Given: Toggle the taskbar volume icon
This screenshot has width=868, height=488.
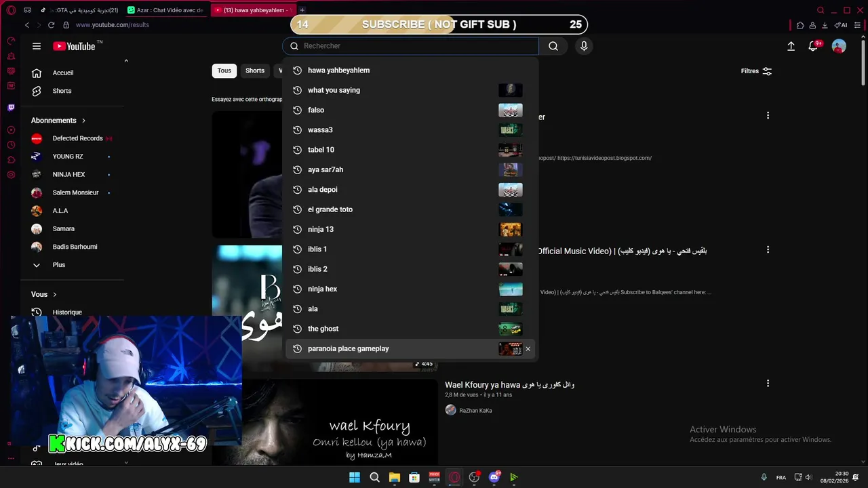Looking at the screenshot, I should pyautogui.click(x=810, y=477).
